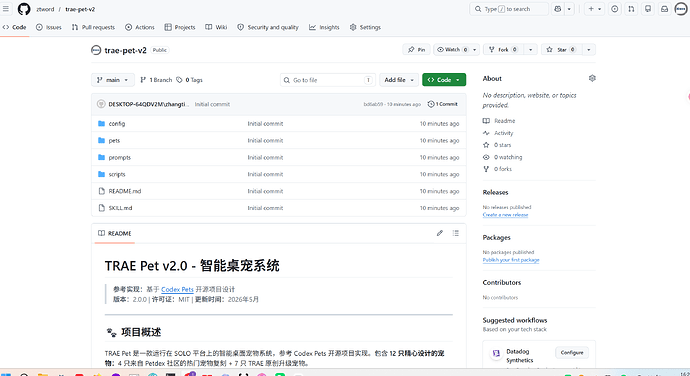Open the Insights tab
Image resolution: width=690 pixels, height=376 pixels.
point(324,27)
